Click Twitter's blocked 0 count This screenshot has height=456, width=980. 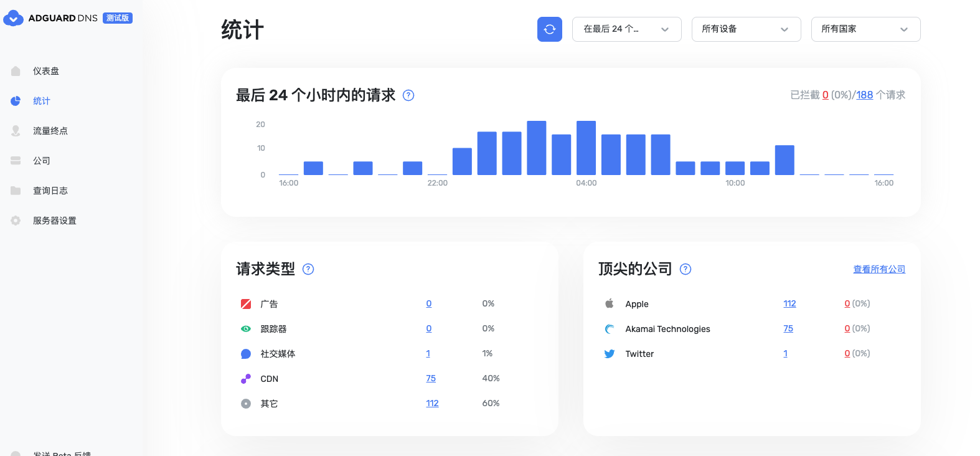pos(847,353)
